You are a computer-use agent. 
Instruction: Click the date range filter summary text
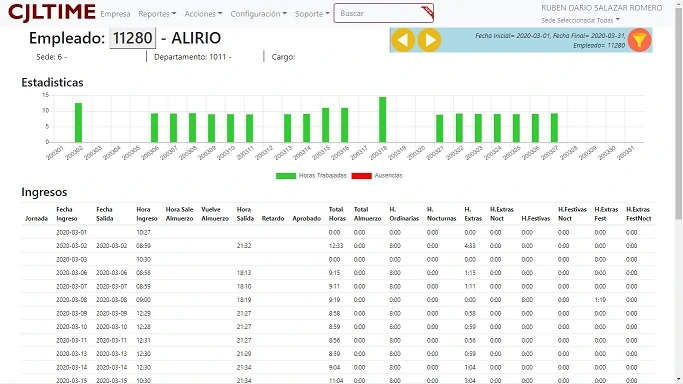click(550, 40)
